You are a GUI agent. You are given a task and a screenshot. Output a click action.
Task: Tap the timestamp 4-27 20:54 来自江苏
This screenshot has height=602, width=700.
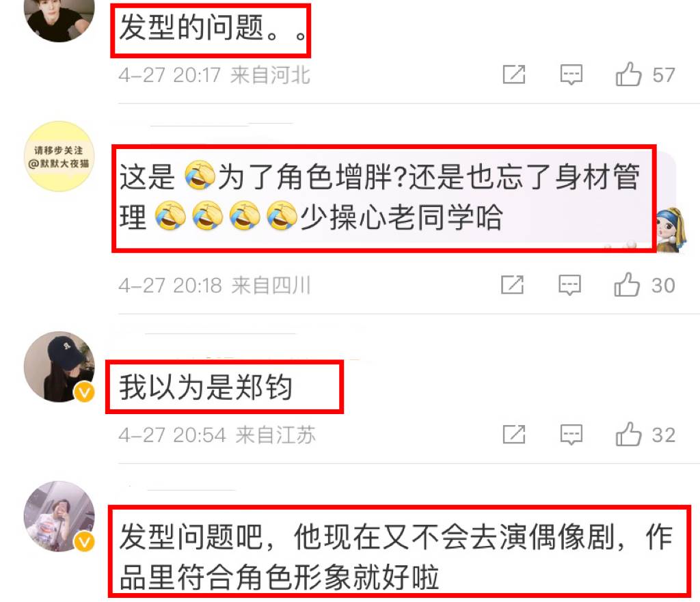(217, 435)
